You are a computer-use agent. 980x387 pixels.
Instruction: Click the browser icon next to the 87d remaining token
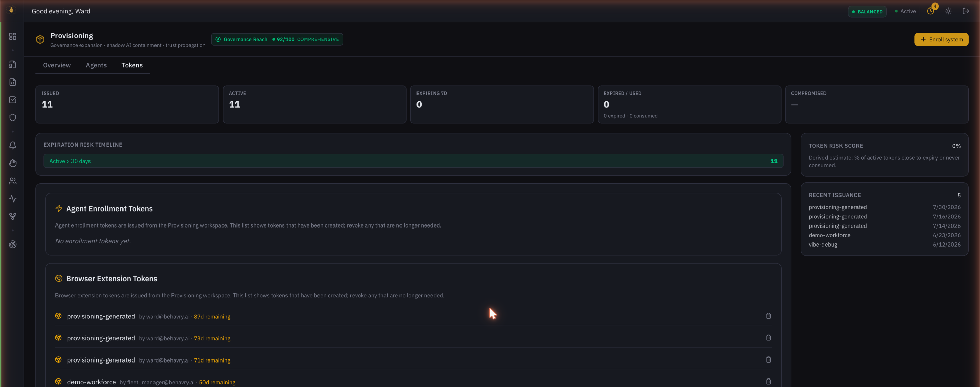click(58, 316)
